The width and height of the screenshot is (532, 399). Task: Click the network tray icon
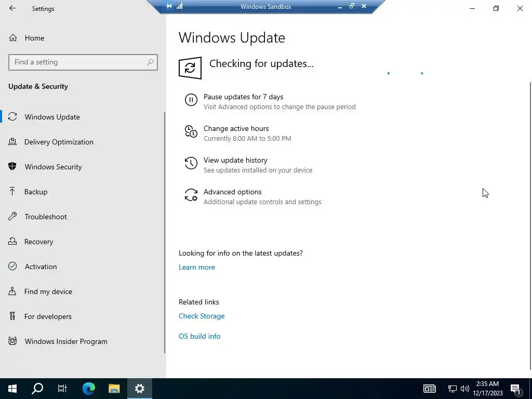453,389
